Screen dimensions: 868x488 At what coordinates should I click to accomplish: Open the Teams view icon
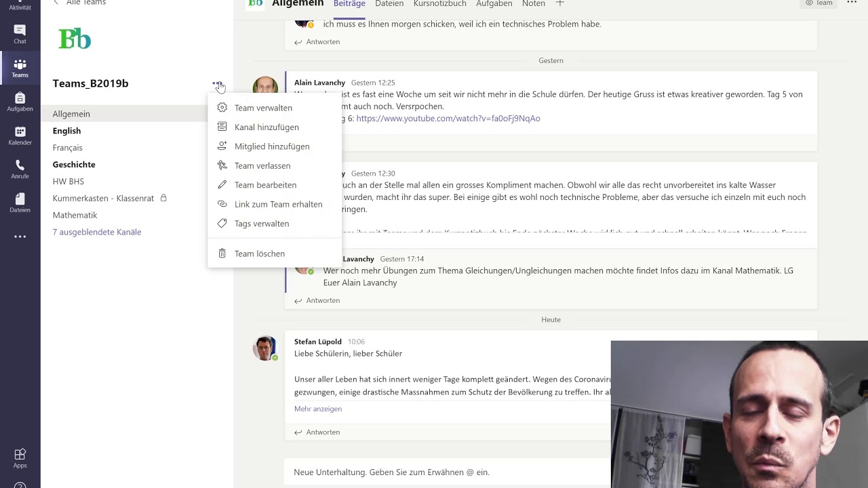pyautogui.click(x=20, y=68)
